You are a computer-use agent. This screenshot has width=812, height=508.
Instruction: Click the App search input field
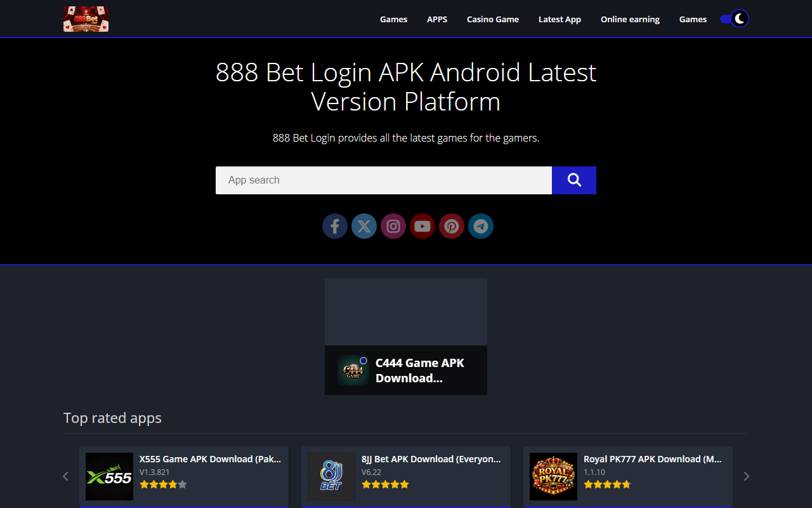pyautogui.click(x=384, y=180)
